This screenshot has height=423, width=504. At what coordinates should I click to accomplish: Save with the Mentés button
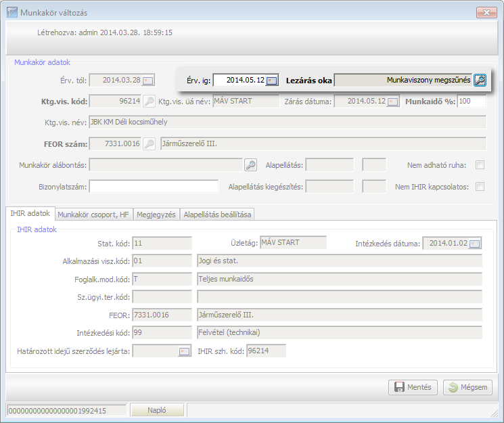click(x=413, y=387)
